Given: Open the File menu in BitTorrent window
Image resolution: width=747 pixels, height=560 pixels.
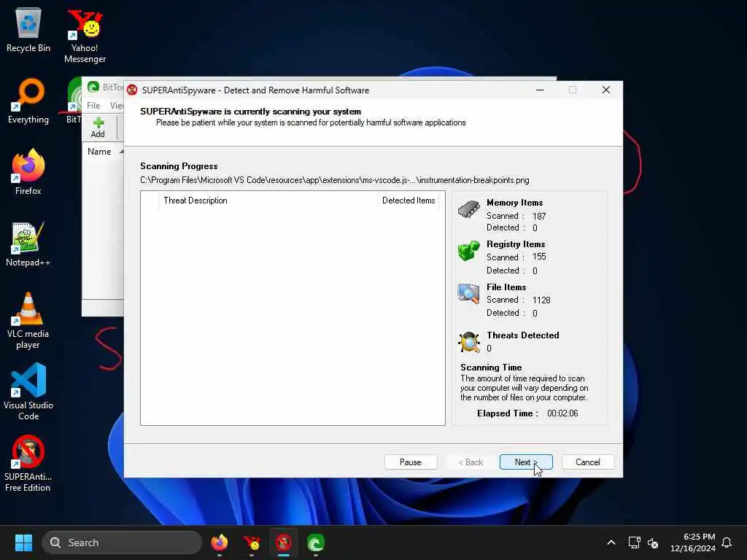Looking at the screenshot, I should [93, 106].
